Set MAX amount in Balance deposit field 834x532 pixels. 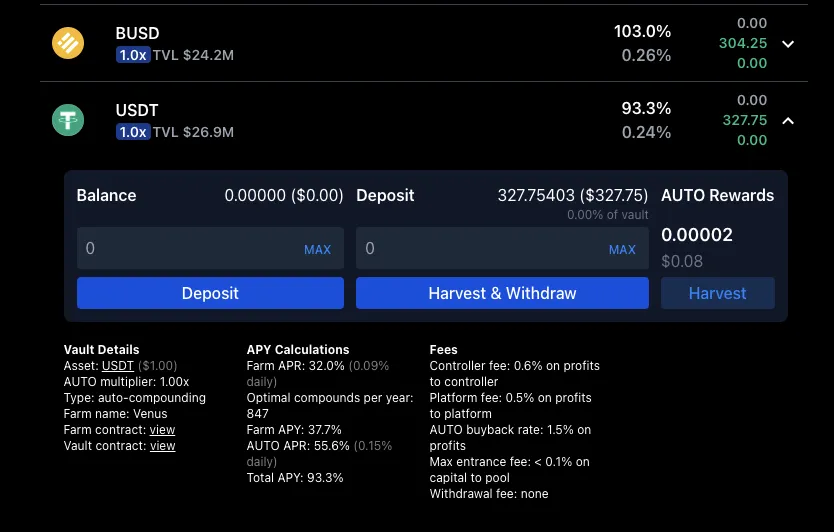point(318,250)
